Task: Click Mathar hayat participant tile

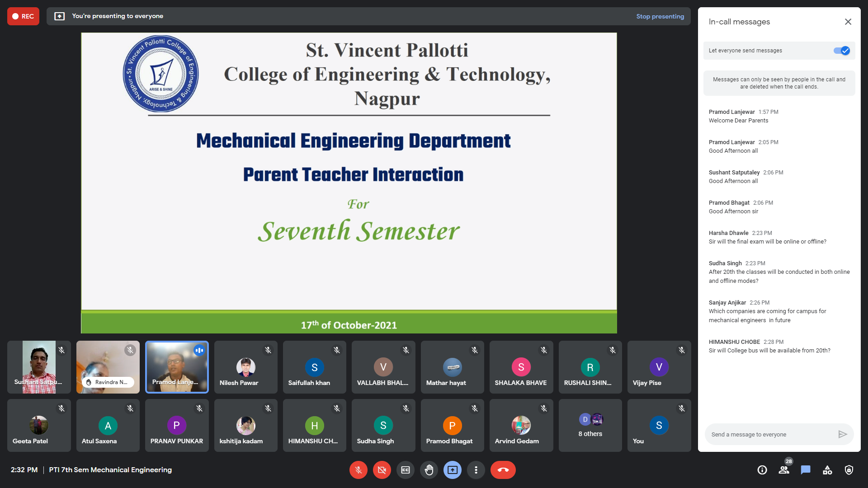Action: click(453, 367)
